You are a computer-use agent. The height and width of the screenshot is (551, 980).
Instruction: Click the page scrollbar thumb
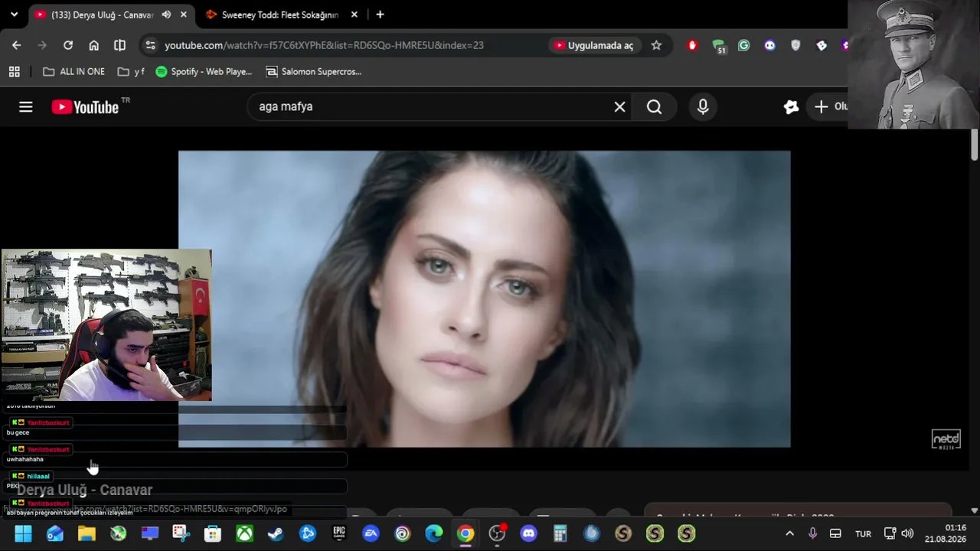[974, 145]
